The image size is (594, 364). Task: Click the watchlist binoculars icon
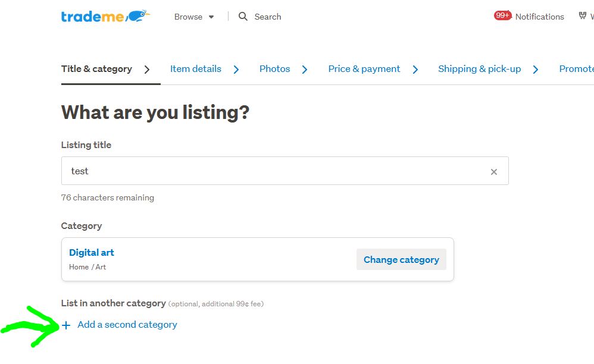point(583,16)
